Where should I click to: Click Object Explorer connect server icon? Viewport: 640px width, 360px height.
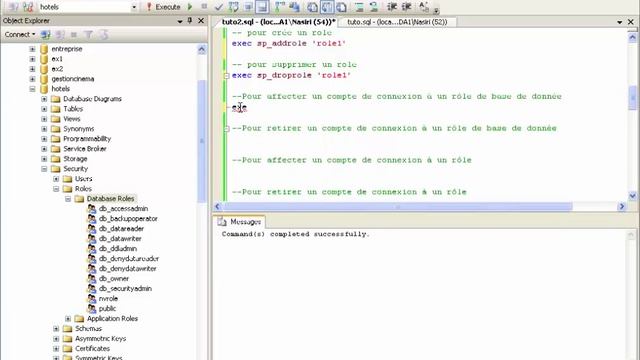[x=46, y=35]
